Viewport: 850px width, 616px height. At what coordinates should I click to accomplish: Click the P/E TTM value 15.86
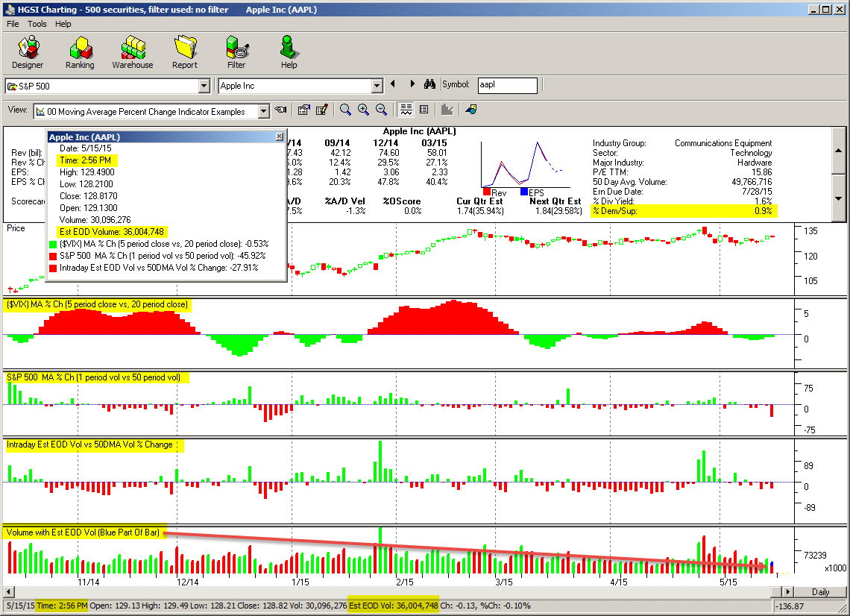coord(761,172)
